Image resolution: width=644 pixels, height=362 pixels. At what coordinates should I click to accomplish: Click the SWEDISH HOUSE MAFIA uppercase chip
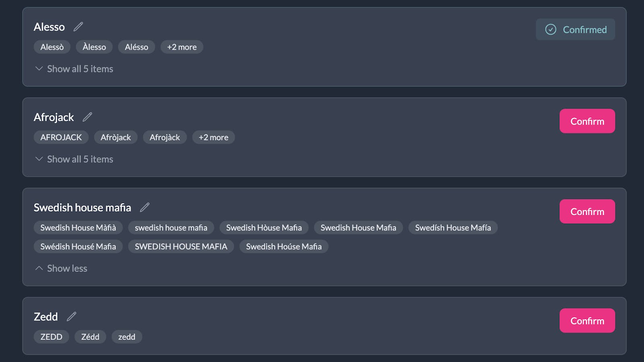point(181,247)
